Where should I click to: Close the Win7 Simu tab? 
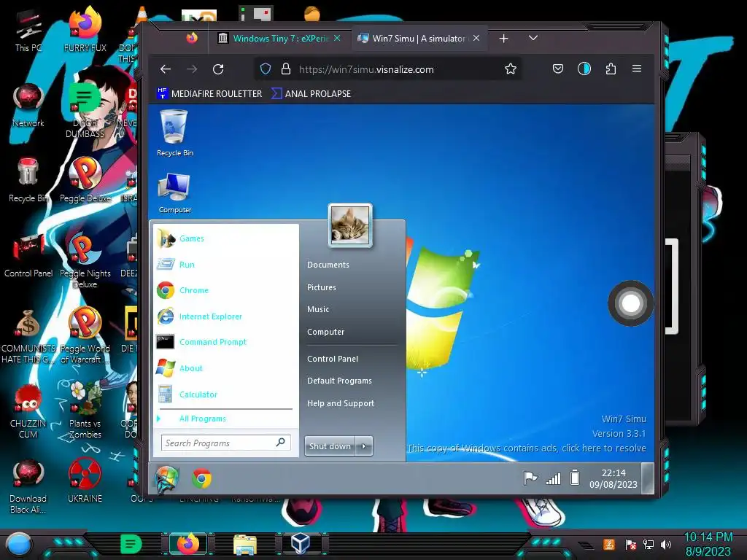point(476,38)
